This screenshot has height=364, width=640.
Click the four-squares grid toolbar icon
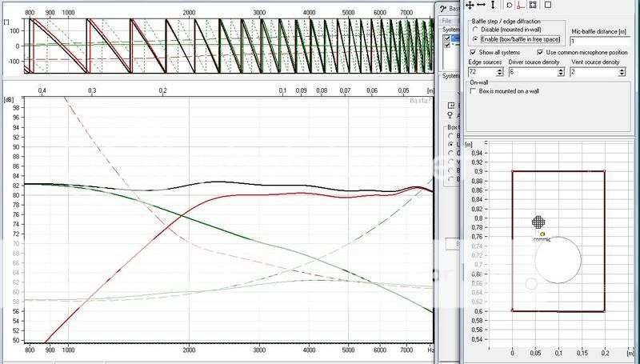[x=532, y=5]
